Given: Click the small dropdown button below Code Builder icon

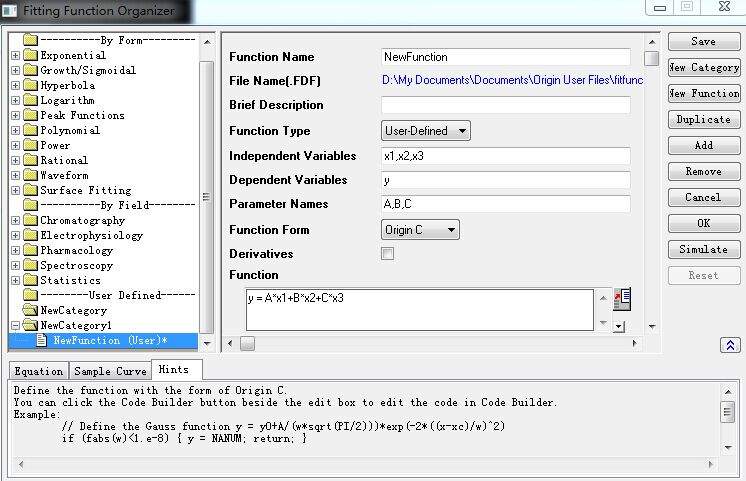Looking at the screenshot, I should pyautogui.click(x=618, y=326).
